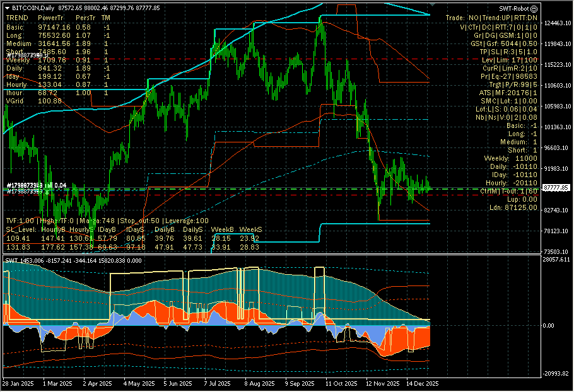Click the SWT-Robot smiley face icon

click(534, 8)
